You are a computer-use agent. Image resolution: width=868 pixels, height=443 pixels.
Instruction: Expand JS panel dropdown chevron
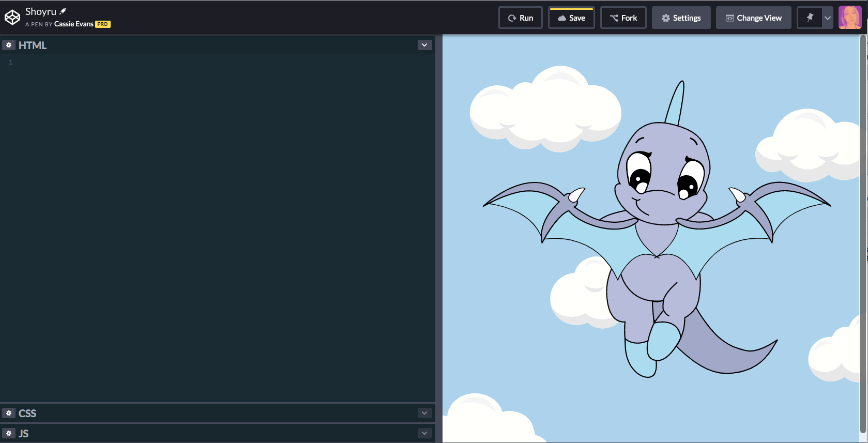(x=424, y=433)
